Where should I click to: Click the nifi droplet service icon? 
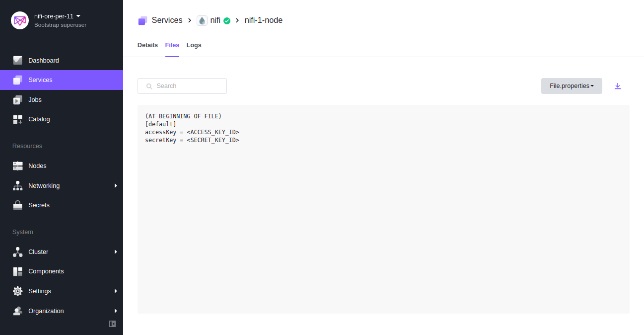point(202,20)
